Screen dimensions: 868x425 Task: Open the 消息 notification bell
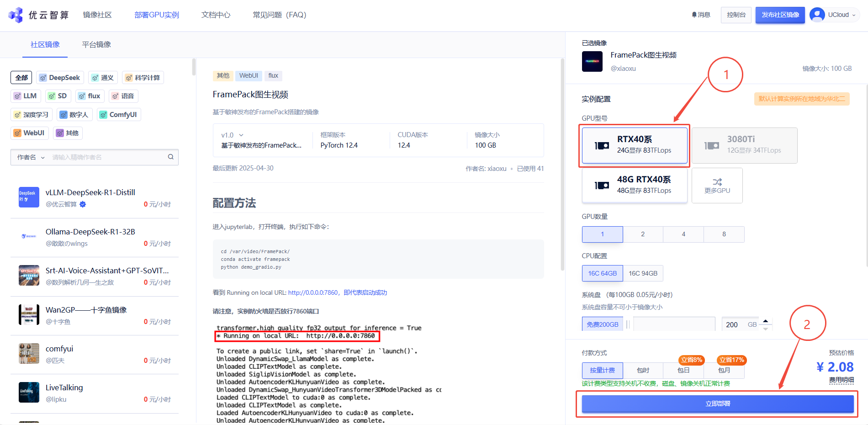click(x=701, y=15)
